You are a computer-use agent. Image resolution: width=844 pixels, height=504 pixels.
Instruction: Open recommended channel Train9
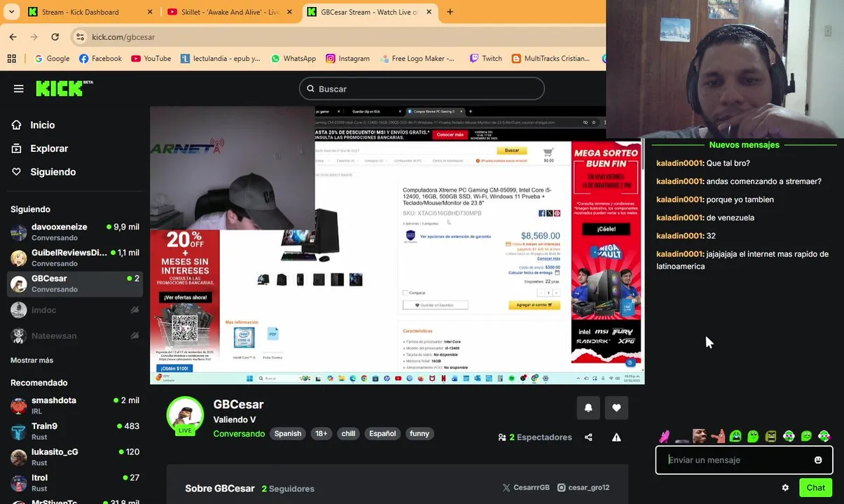tap(75, 431)
